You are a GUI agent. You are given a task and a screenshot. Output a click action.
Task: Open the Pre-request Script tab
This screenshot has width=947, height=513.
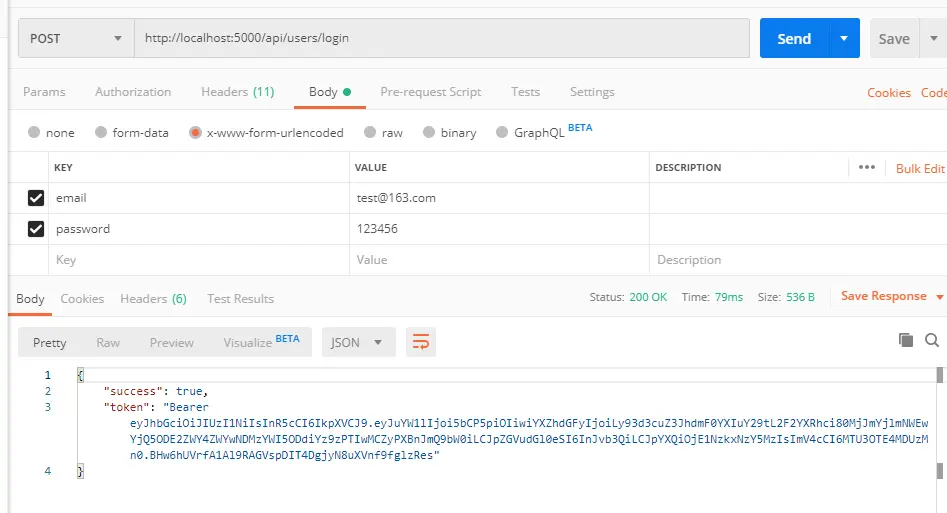(x=431, y=92)
